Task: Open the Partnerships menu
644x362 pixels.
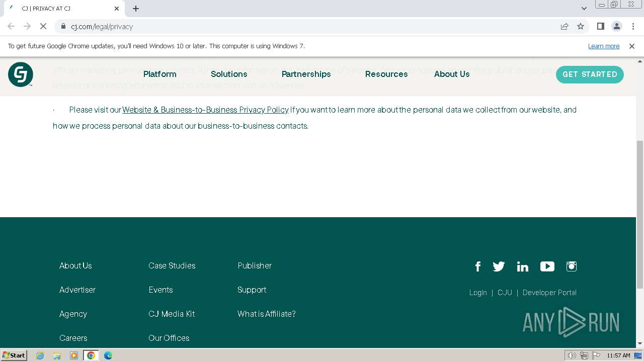Action: 306,74
